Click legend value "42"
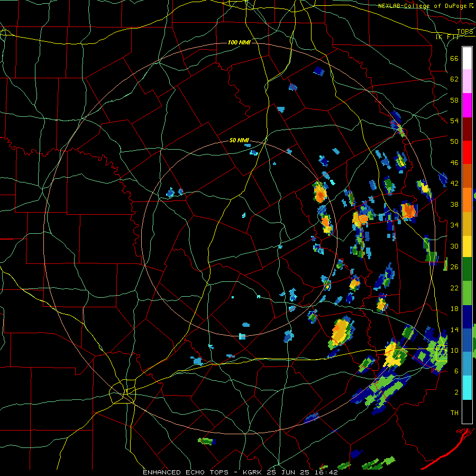Screen dimensions: 476x476 454,184
